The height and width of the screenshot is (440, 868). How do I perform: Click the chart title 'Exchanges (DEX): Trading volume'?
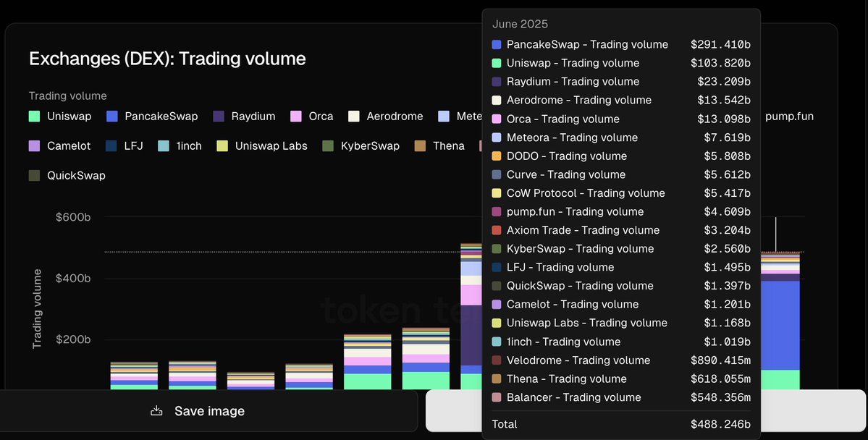(167, 59)
